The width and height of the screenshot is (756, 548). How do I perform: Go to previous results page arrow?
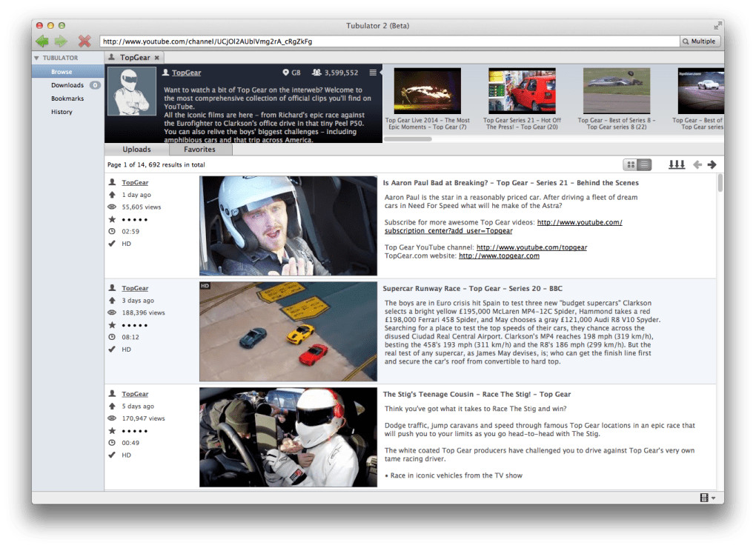[697, 164]
